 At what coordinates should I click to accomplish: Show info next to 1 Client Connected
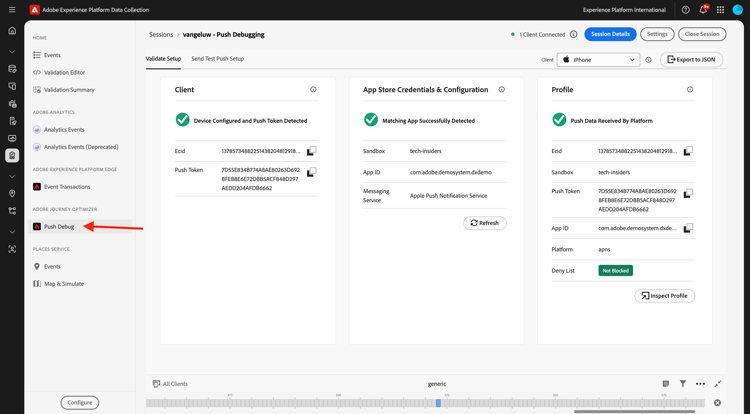tap(574, 34)
